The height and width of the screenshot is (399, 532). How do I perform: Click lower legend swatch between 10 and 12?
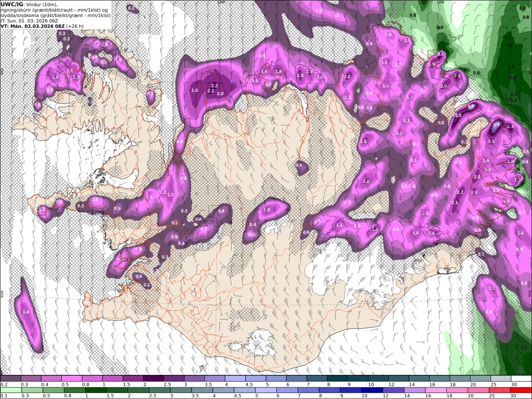click(372, 390)
